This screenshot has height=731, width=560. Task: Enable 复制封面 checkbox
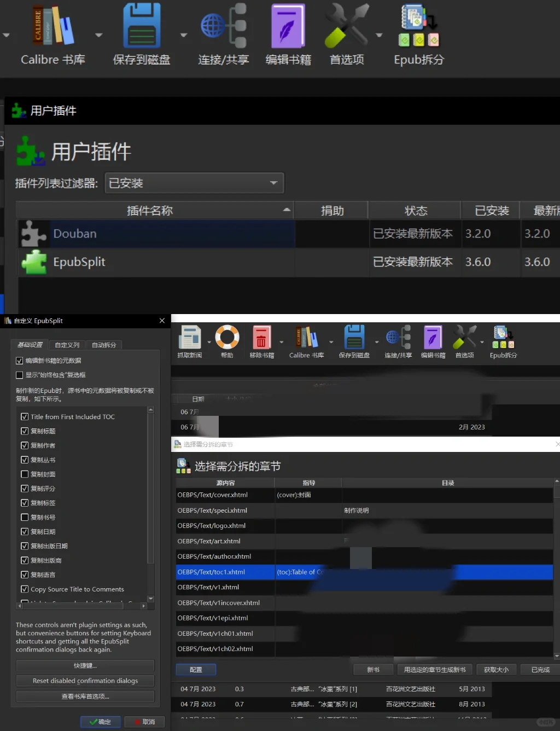[25, 474]
